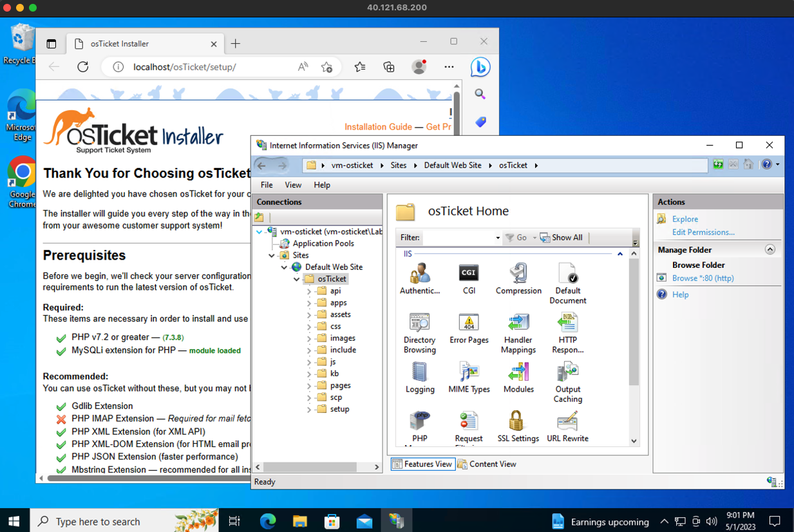Open the Default Document feature
This screenshot has height=532, width=794.
point(567,283)
